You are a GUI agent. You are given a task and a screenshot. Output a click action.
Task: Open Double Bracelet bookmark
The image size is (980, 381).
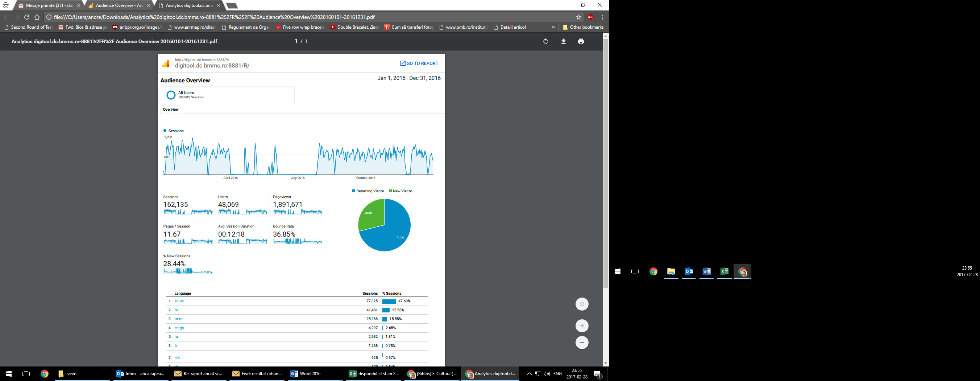(x=354, y=27)
